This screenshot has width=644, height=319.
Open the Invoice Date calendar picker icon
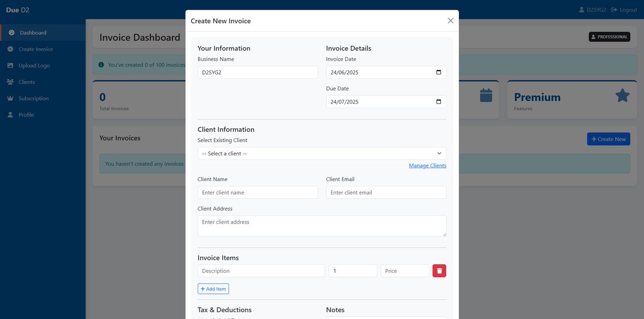click(x=438, y=72)
